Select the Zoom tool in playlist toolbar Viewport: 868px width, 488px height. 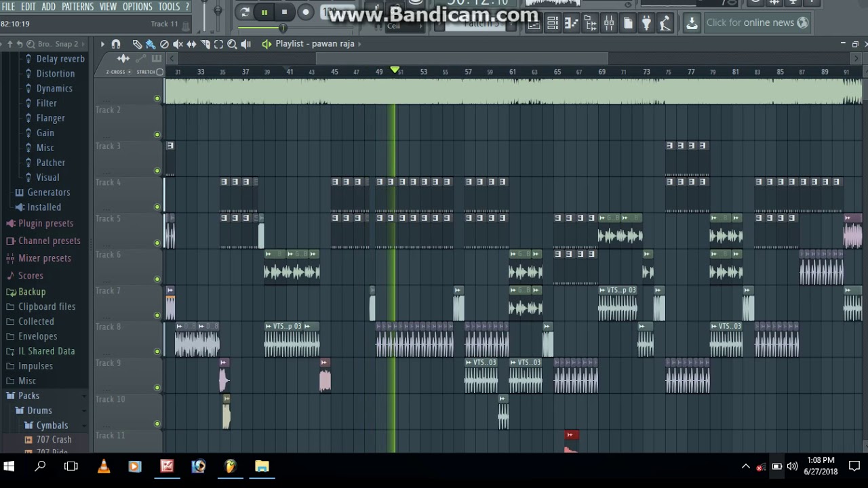click(232, 44)
